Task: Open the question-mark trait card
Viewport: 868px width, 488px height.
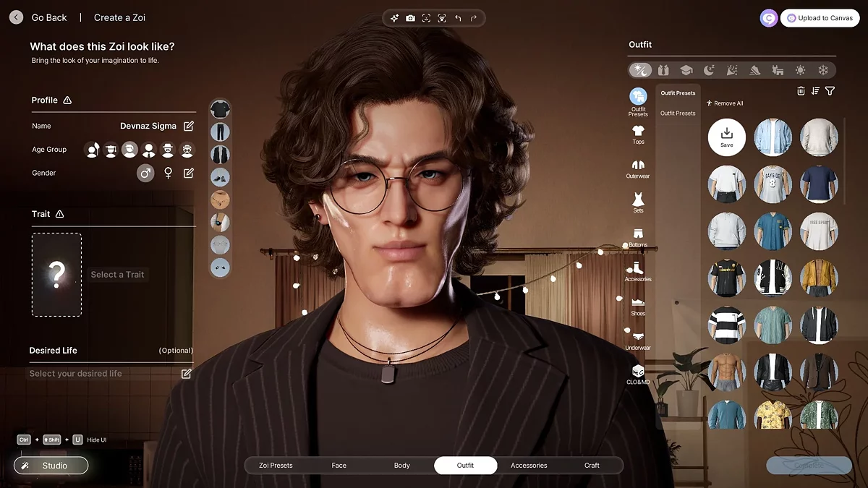Action: click(56, 274)
